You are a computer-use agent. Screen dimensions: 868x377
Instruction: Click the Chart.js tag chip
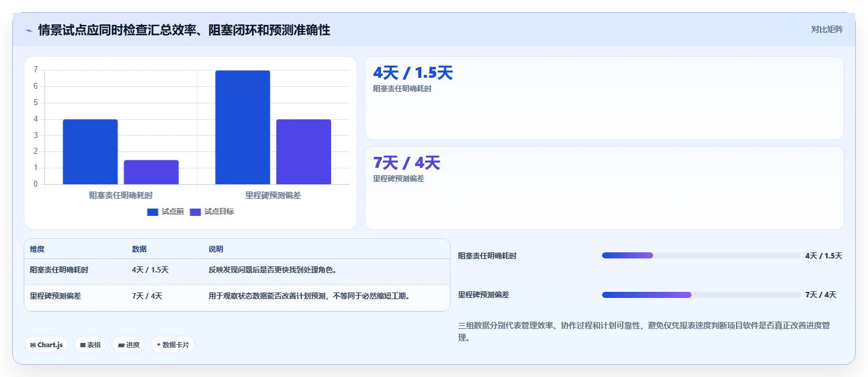pos(47,345)
